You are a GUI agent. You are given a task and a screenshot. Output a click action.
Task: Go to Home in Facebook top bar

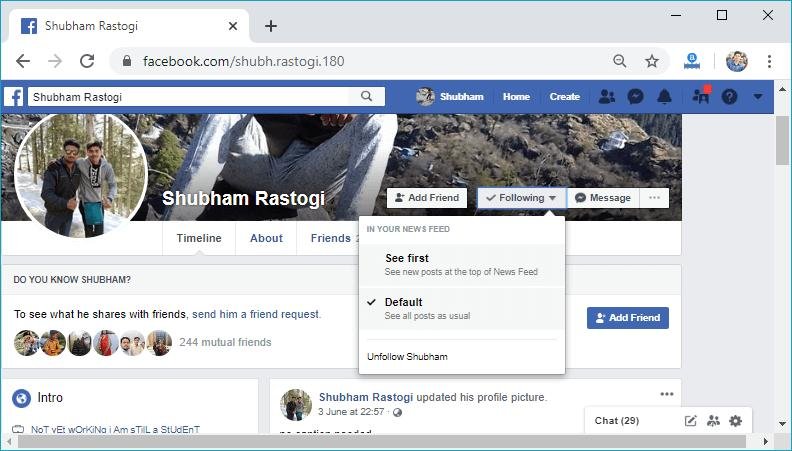point(516,96)
